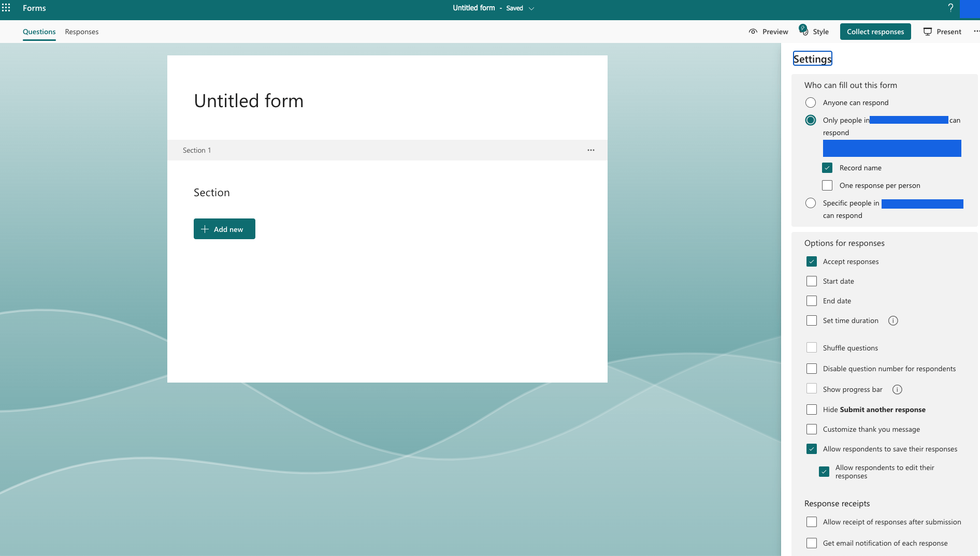This screenshot has width=980, height=556.
Task: Enable One response per person
Action: [827, 185]
